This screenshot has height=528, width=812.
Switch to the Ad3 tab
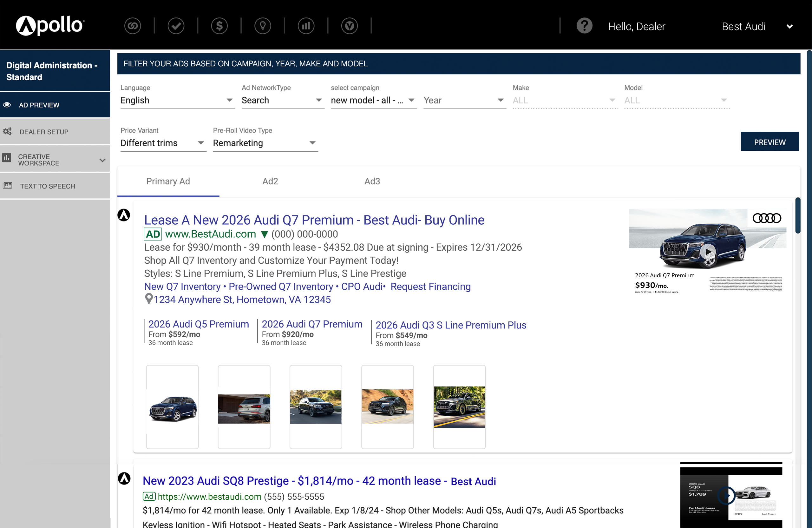click(371, 181)
